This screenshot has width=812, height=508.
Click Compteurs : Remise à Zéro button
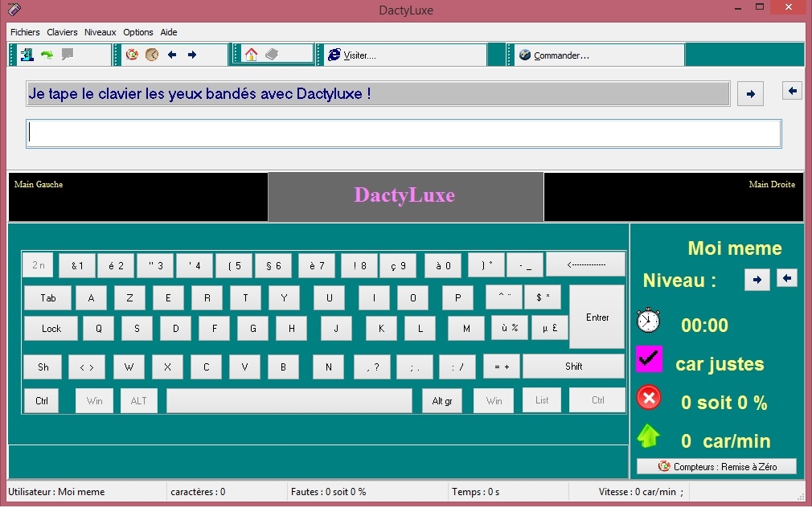(716, 466)
